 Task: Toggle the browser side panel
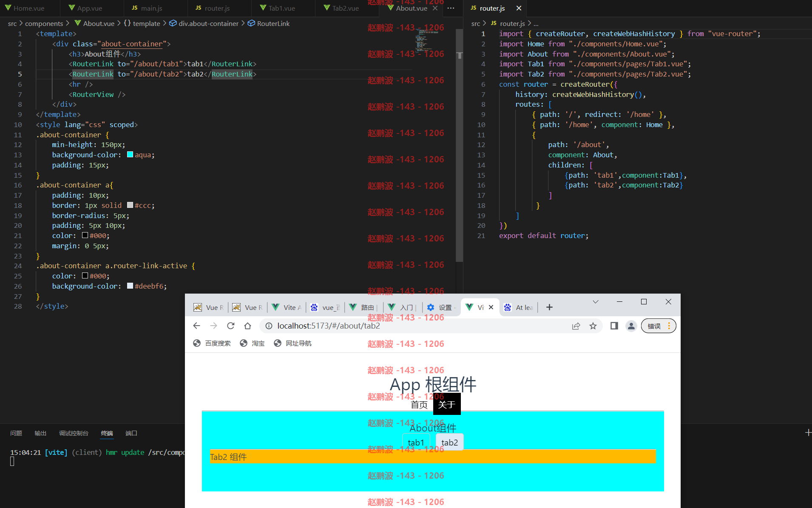614,326
